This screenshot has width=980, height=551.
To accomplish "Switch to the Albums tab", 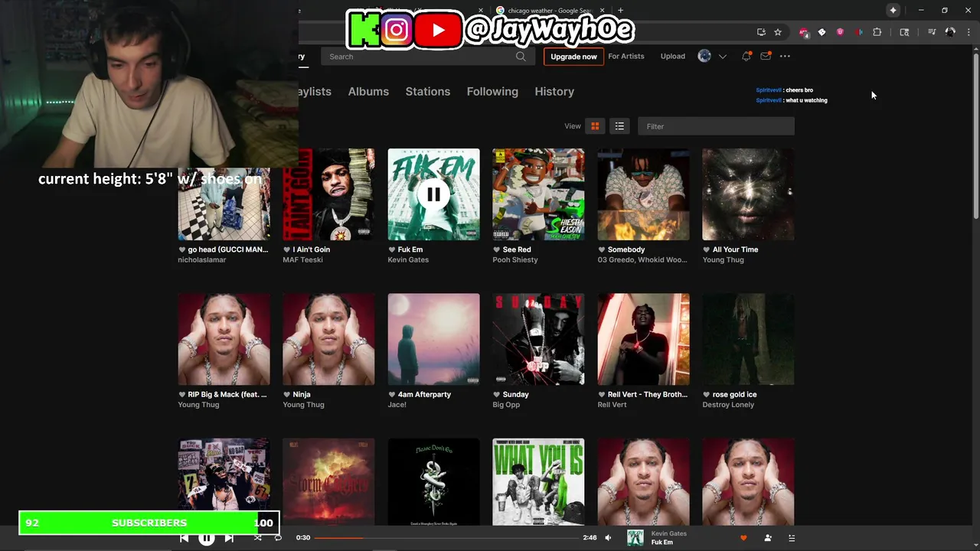I will pyautogui.click(x=368, y=91).
